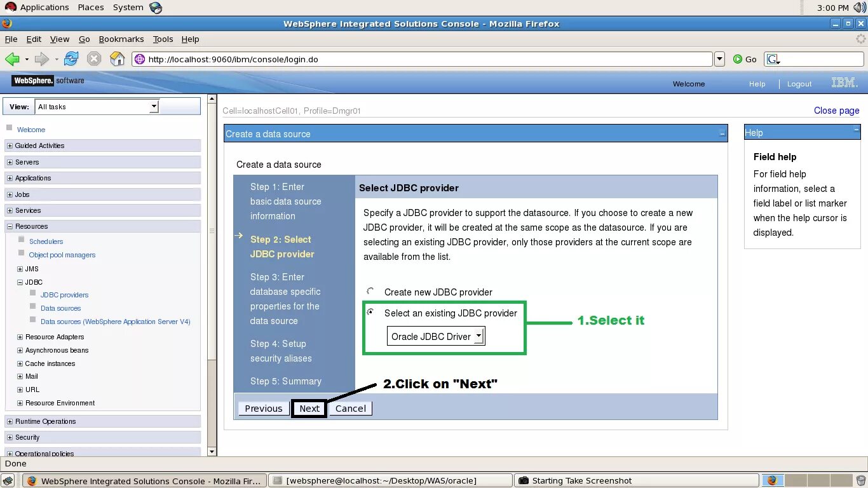The image size is (868, 488).
Task: Expand the Guided Activities section
Action: 10,146
